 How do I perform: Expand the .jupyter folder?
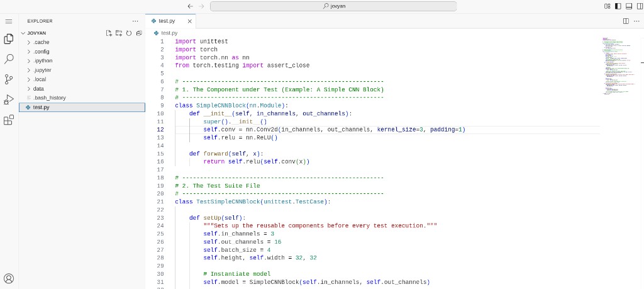[82, 70]
